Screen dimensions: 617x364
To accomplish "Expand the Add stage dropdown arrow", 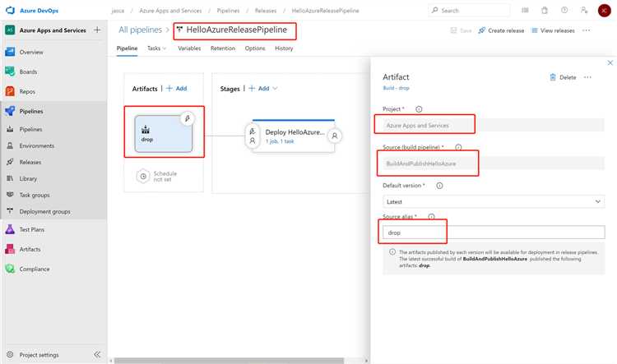I will (275, 89).
